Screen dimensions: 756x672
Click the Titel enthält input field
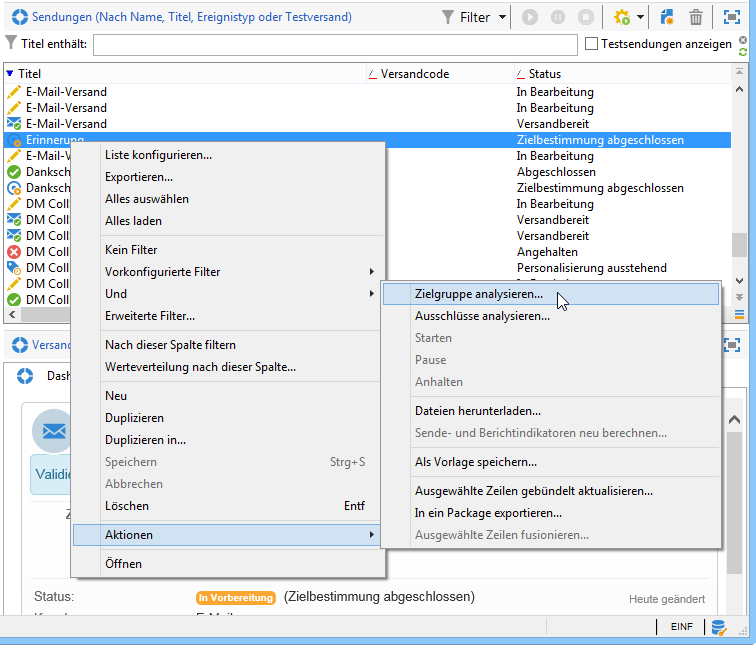335,44
